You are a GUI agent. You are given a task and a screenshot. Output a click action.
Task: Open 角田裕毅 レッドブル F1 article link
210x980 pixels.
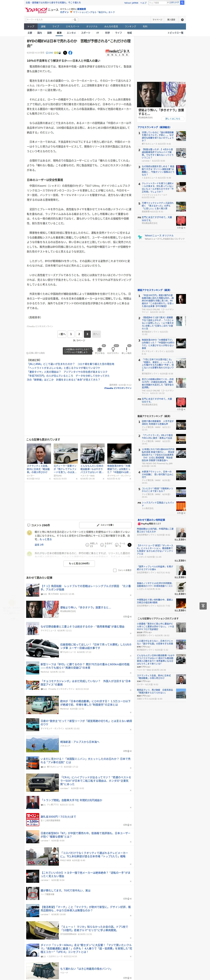pos(85,588)
